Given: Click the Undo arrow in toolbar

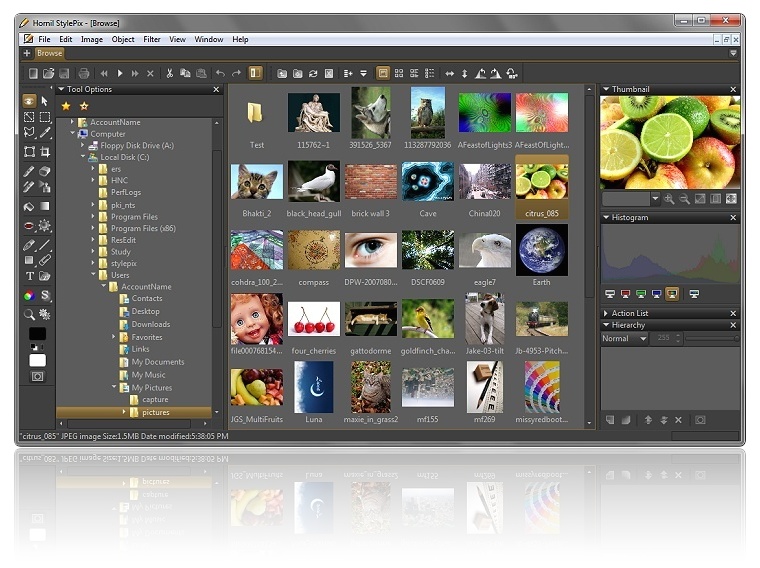Looking at the screenshot, I should 221,73.
